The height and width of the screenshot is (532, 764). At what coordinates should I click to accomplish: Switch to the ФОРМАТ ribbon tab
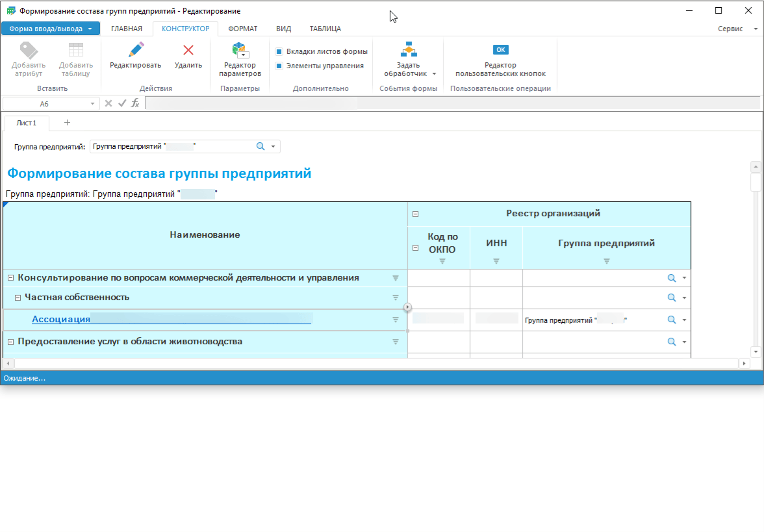[x=242, y=29]
